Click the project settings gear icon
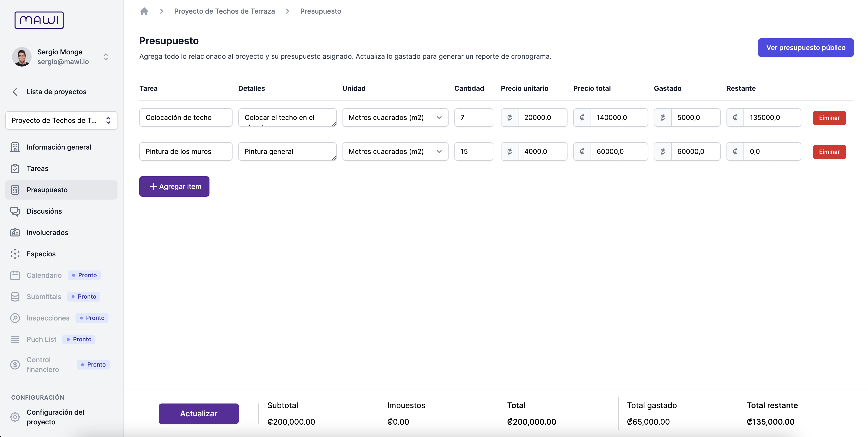The height and width of the screenshot is (437, 868). point(15,417)
